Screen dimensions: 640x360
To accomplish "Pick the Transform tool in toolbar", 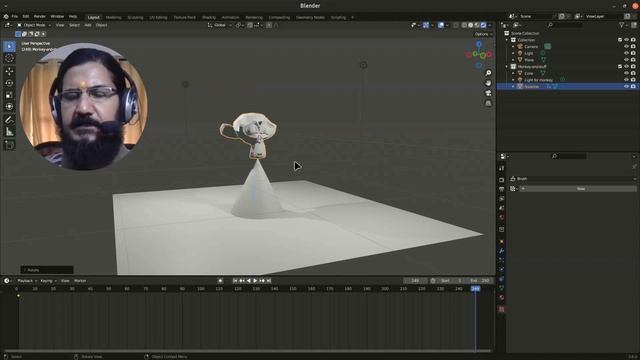I will [9, 107].
